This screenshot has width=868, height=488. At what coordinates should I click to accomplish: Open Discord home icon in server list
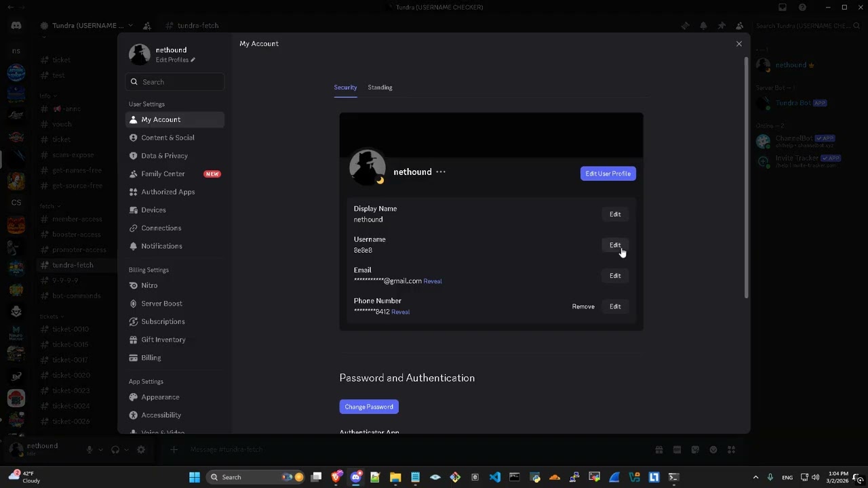click(16, 26)
